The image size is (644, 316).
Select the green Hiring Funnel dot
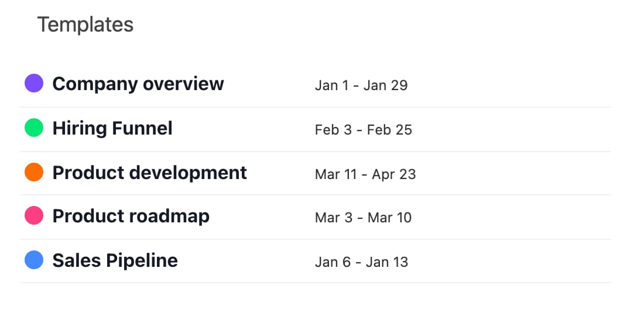(34, 128)
